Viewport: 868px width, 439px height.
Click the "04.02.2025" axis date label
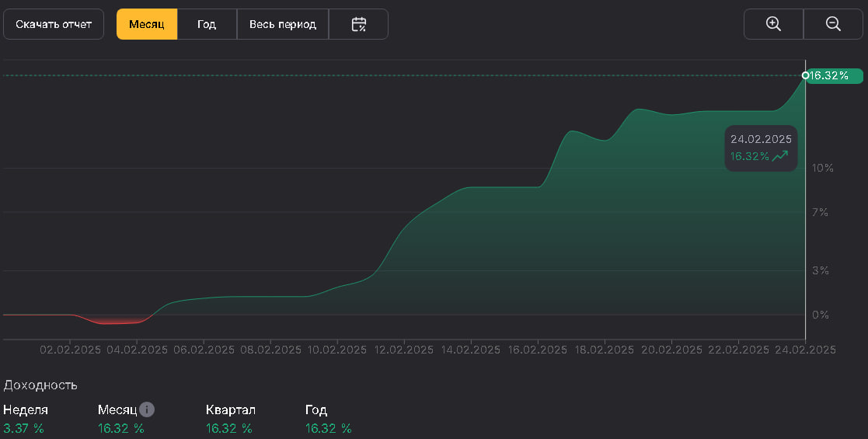138,350
